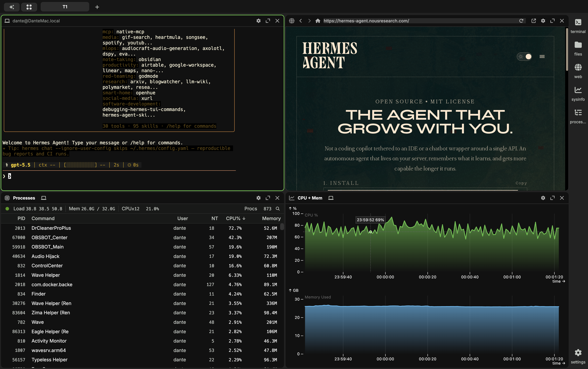Open connection icon beside dante@DanteMac.local

(7, 21)
